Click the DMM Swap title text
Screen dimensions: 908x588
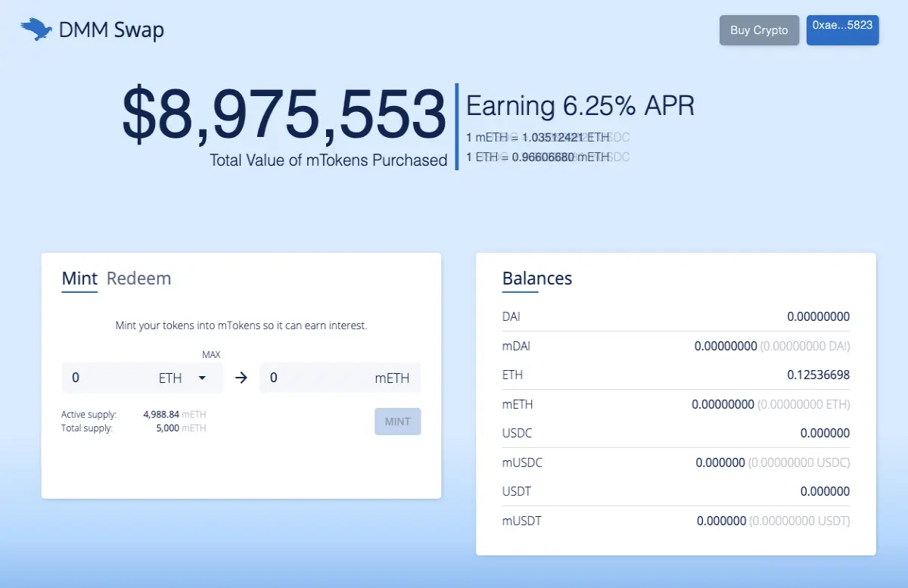(x=111, y=30)
